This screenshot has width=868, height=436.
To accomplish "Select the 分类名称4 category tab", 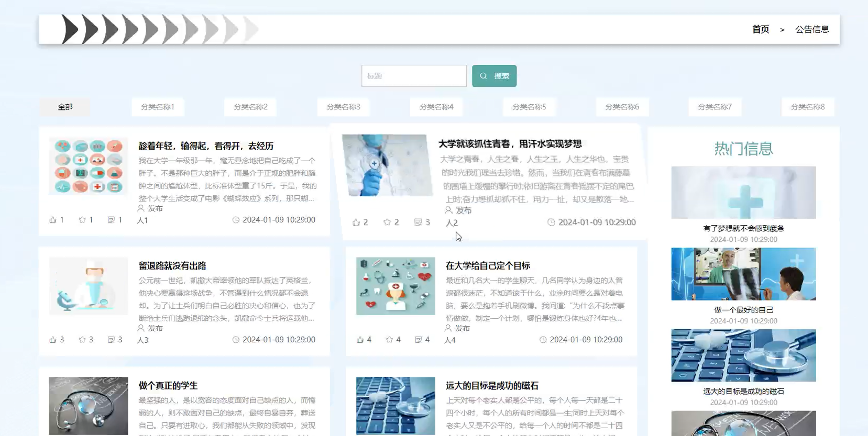I will coord(436,107).
